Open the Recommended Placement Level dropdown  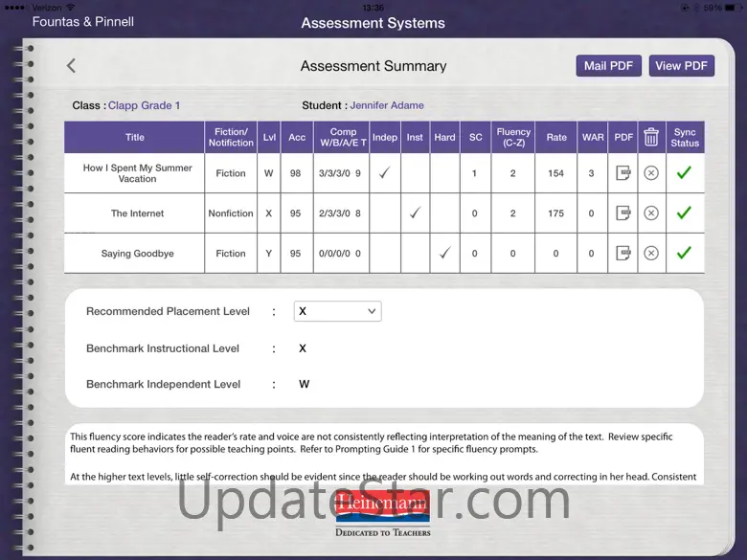point(337,311)
